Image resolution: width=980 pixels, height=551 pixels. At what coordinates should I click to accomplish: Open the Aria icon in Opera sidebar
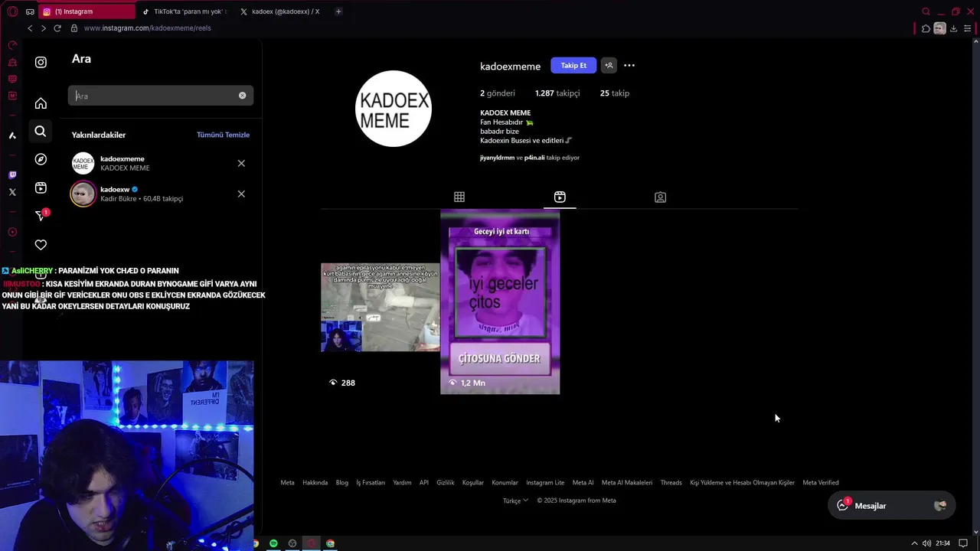coord(12,135)
